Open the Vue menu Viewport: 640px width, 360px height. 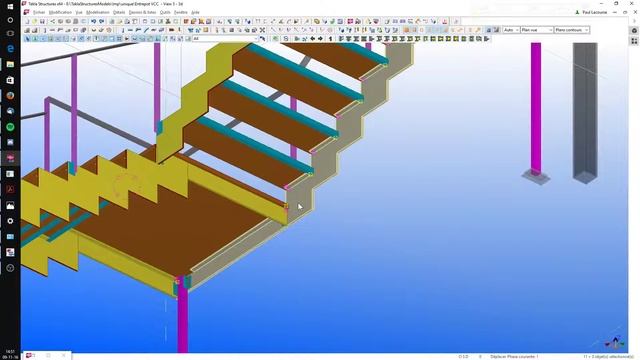[x=79, y=12]
